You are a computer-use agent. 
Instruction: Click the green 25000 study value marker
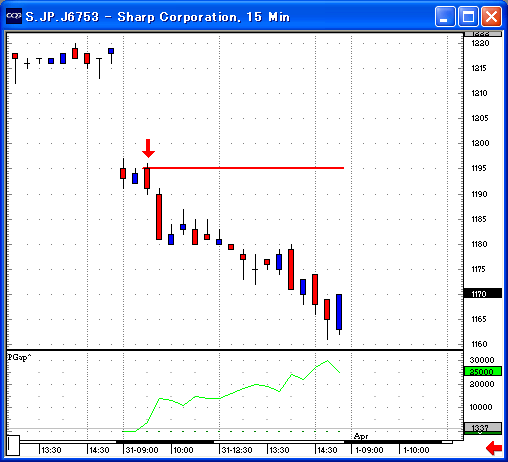point(483,371)
